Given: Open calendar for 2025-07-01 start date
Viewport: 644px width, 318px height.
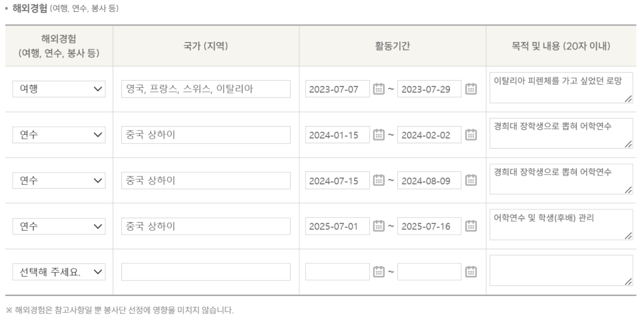Looking at the screenshot, I should (x=379, y=226).
